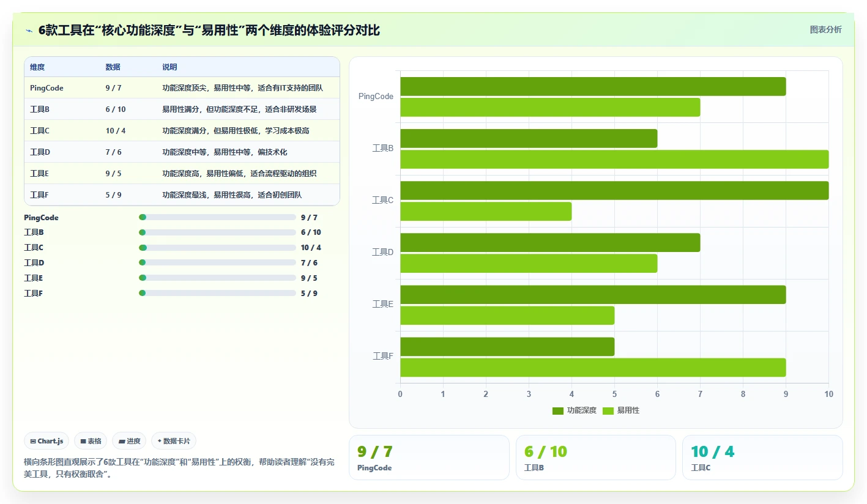Click the 工具B cell in the table
Screen dimensions: 867x504
pos(40,109)
